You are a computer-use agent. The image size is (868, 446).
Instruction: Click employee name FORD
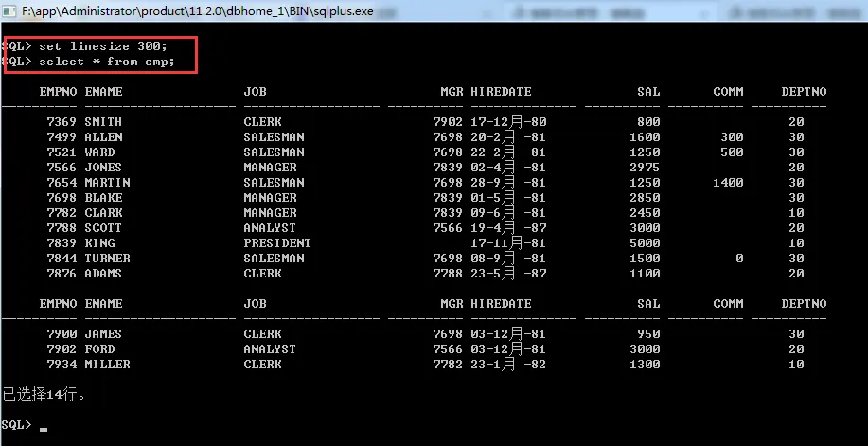99,349
